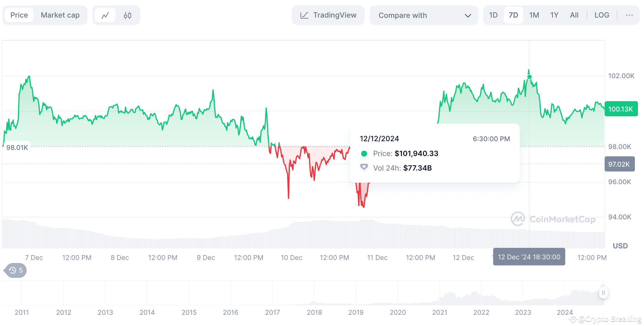Select the 1Y time range
This screenshot has height=326, width=644.
click(554, 15)
